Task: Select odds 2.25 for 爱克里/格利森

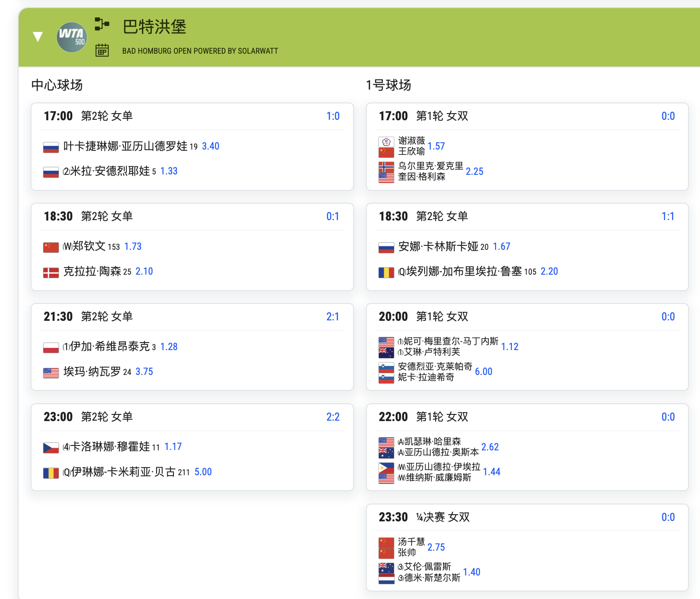Action: pos(475,171)
